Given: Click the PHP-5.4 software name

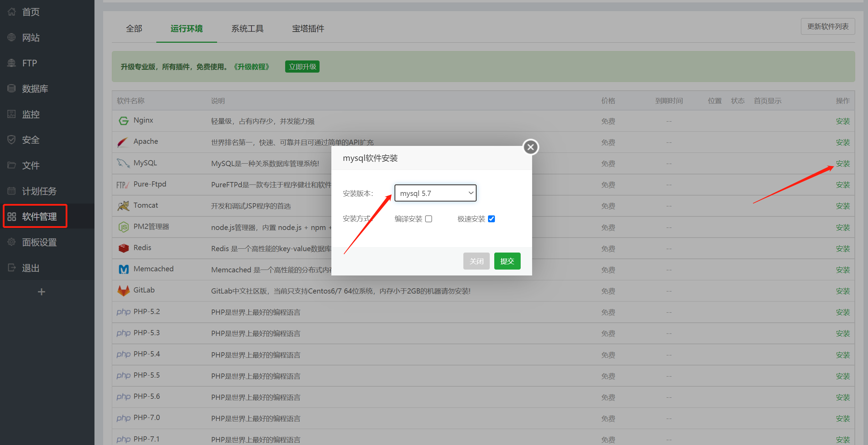Looking at the screenshot, I should 147,354.
